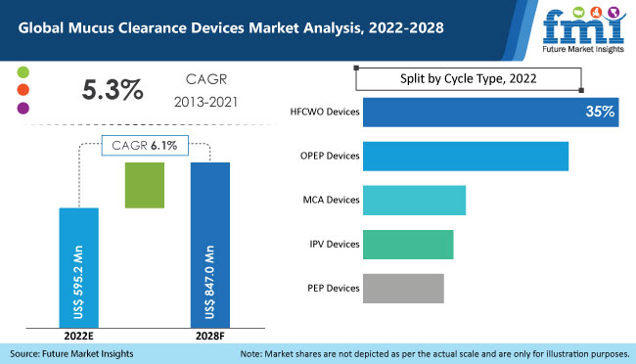Click the 'IPV Devices' label

pyautogui.click(x=335, y=245)
